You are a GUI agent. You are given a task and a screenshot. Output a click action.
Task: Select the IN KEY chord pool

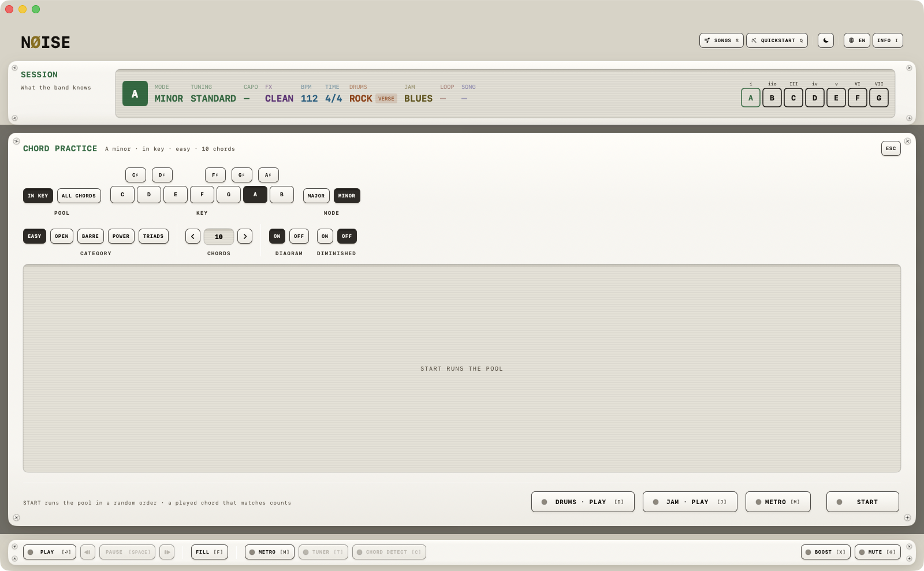pos(38,196)
